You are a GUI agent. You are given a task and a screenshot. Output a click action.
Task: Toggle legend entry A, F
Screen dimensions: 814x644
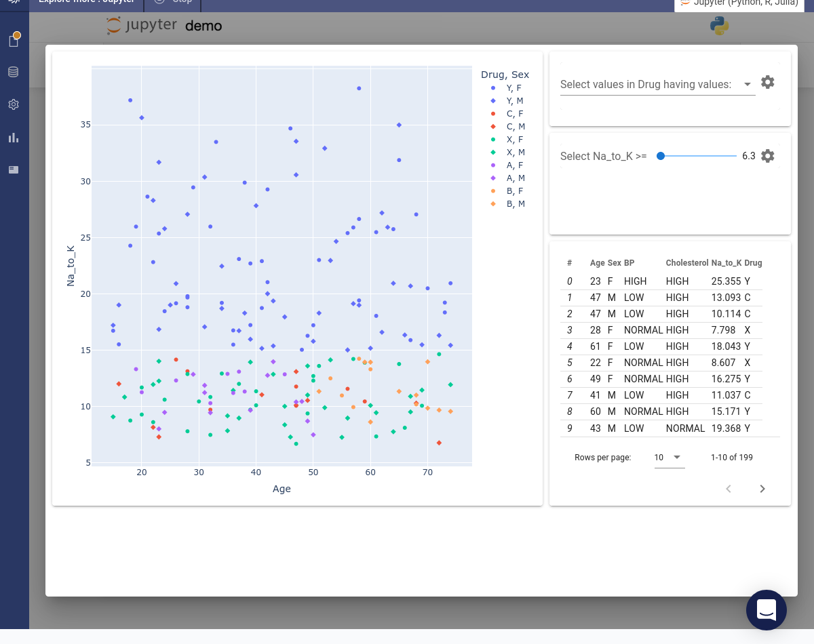click(x=506, y=165)
